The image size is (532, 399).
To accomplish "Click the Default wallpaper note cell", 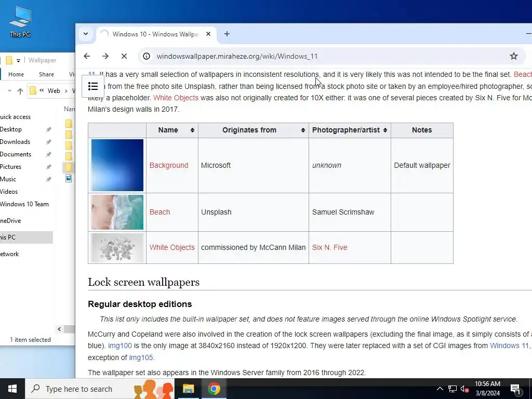I will [x=422, y=165].
